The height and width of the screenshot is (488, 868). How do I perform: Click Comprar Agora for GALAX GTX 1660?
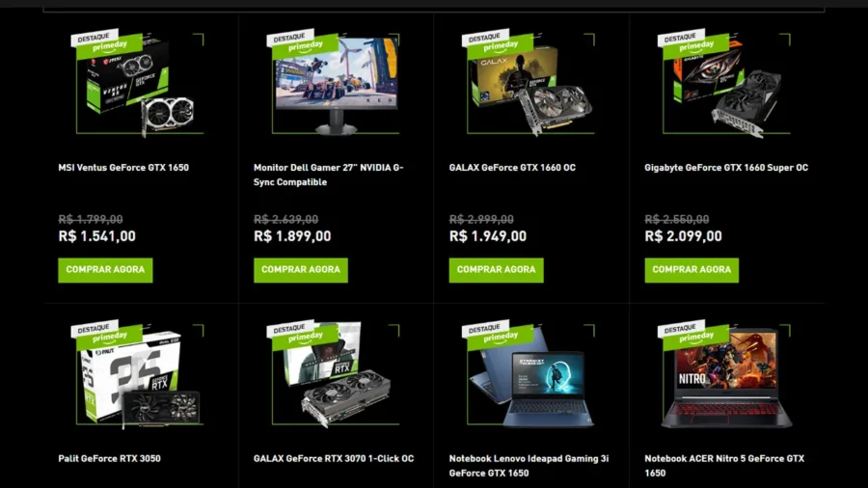496,270
